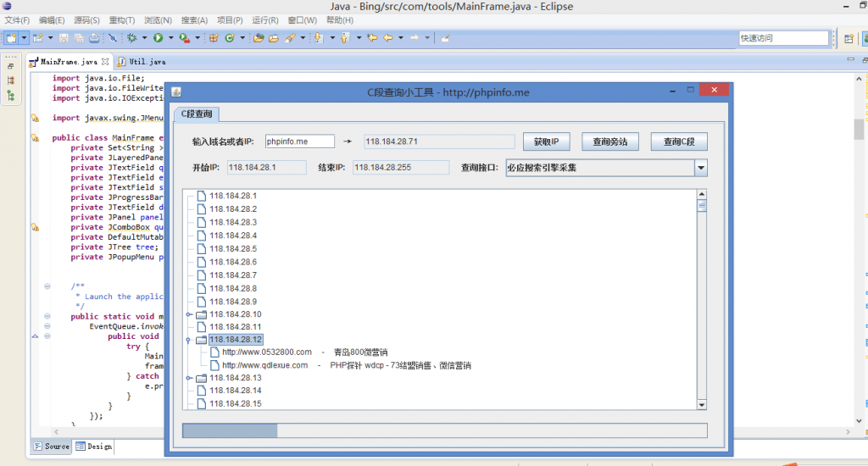Click the domain input field containing phpinfo.me

[x=299, y=141]
